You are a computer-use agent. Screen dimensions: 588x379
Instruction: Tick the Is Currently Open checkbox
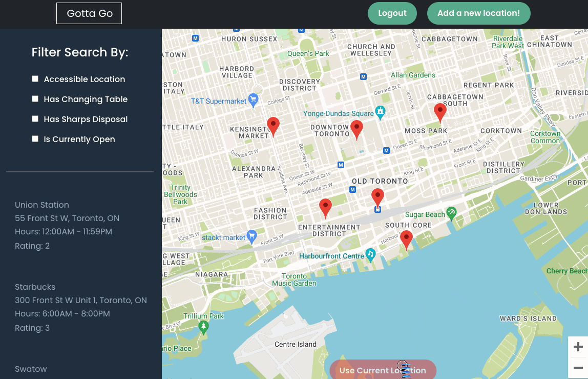point(35,138)
